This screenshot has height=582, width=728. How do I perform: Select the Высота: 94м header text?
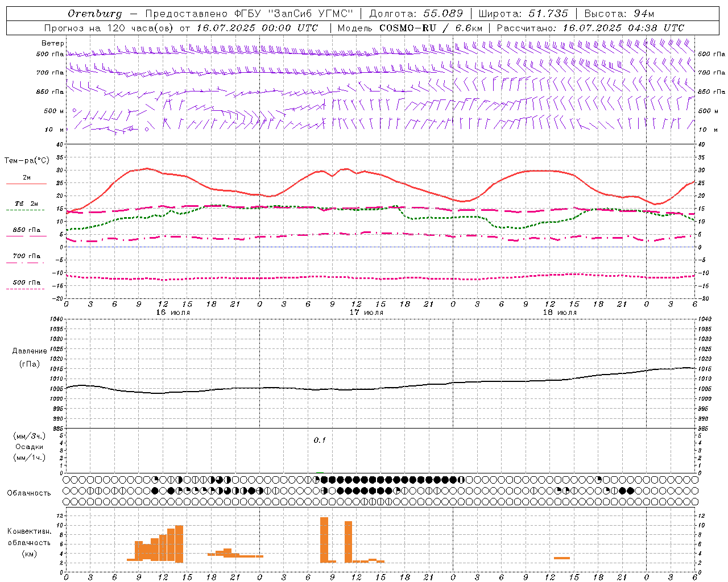[x=619, y=14]
